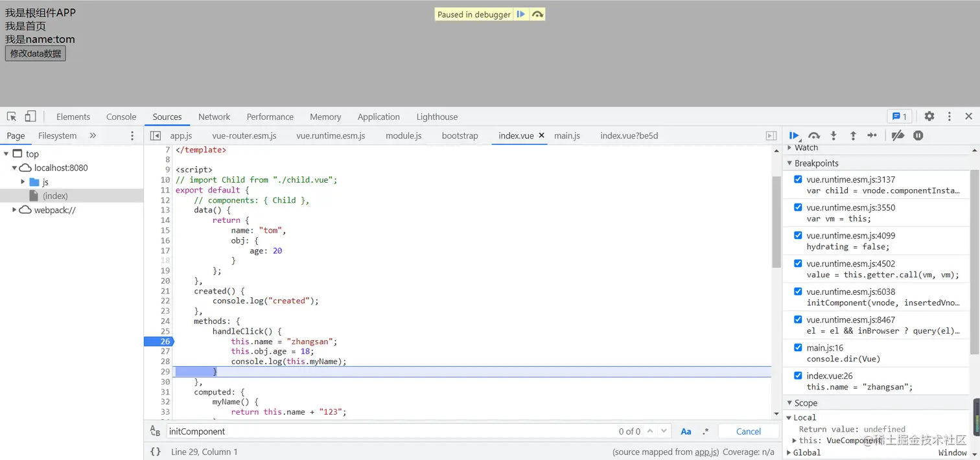This screenshot has width=980, height=460.
Task: Close the DevTools panel
Action: click(x=968, y=117)
